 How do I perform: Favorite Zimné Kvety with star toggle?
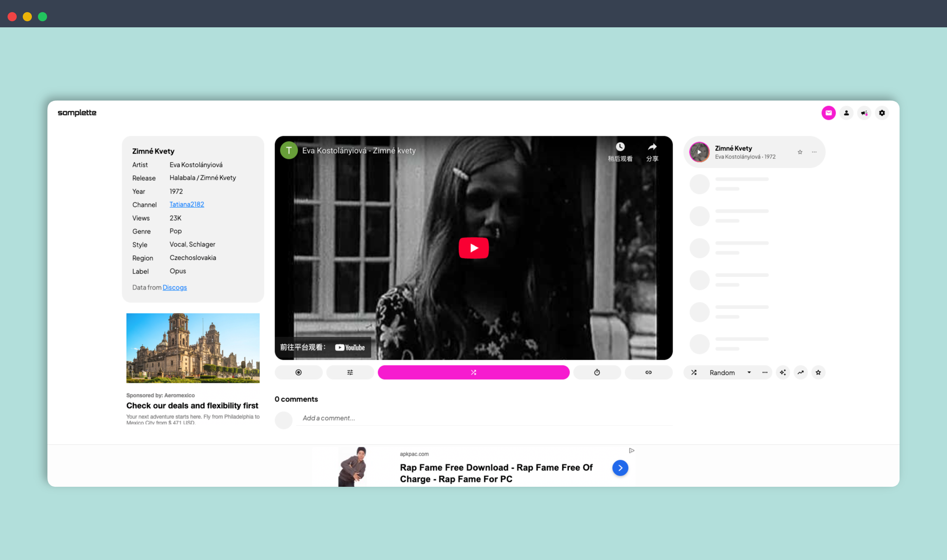click(800, 152)
